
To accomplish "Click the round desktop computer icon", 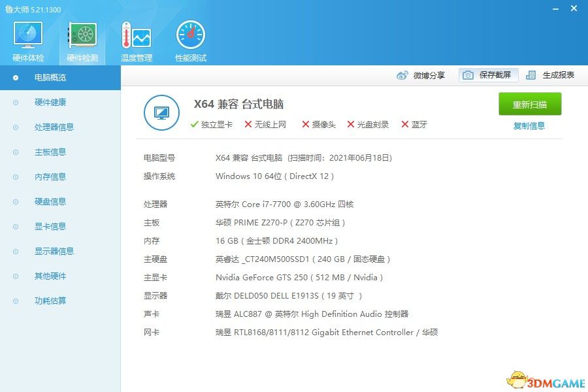I will pyautogui.click(x=161, y=112).
